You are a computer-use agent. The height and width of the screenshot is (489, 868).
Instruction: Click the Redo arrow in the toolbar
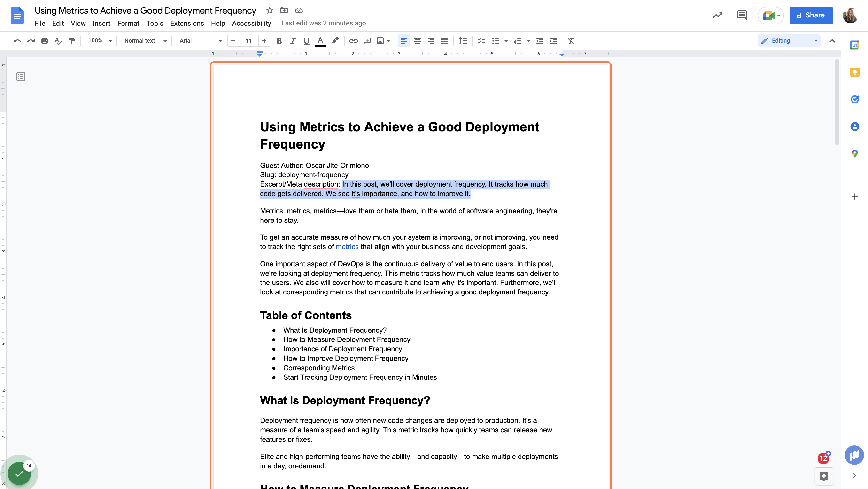click(31, 41)
